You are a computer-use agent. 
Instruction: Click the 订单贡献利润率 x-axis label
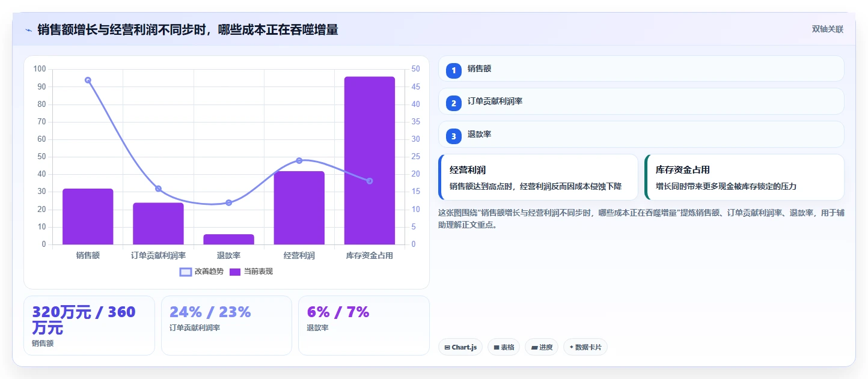(x=158, y=255)
